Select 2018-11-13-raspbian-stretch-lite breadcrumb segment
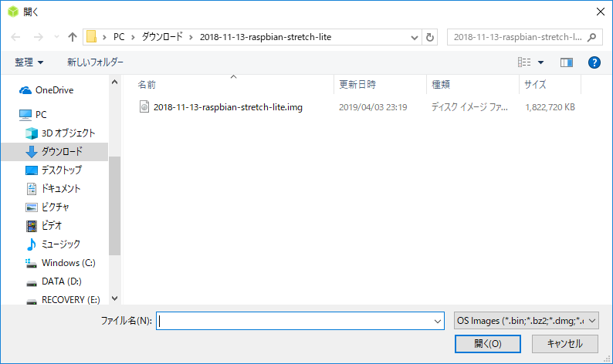This screenshot has height=364, width=613. coord(266,37)
